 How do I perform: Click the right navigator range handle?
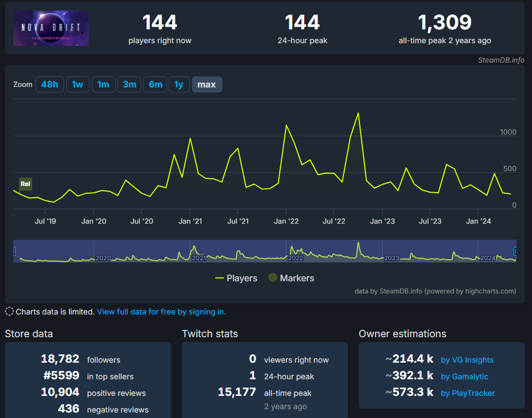coord(515,251)
